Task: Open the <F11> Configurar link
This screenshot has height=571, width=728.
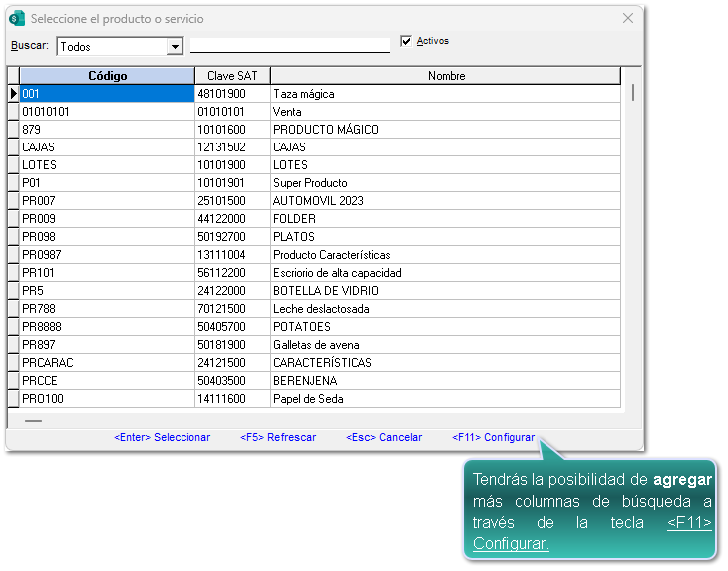Action: [493, 437]
